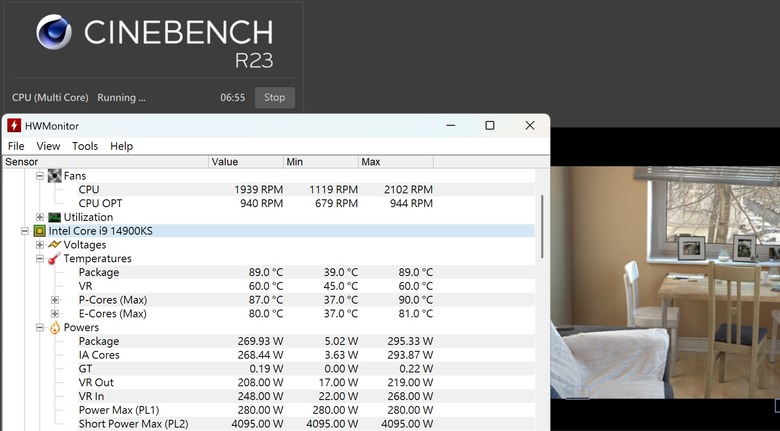Screen dimensions: 780x431
Task: Expand the E-Cores (Max) temperature row
Action: (x=55, y=314)
